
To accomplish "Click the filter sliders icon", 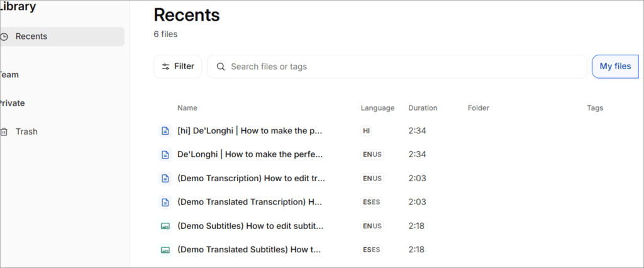I will pyautogui.click(x=166, y=67).
